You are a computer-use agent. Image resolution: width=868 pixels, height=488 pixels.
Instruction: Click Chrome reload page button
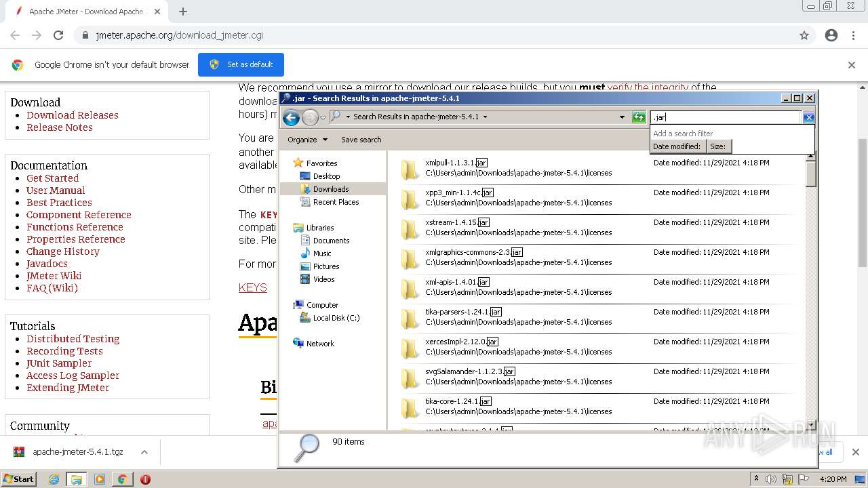pos(58,35)
